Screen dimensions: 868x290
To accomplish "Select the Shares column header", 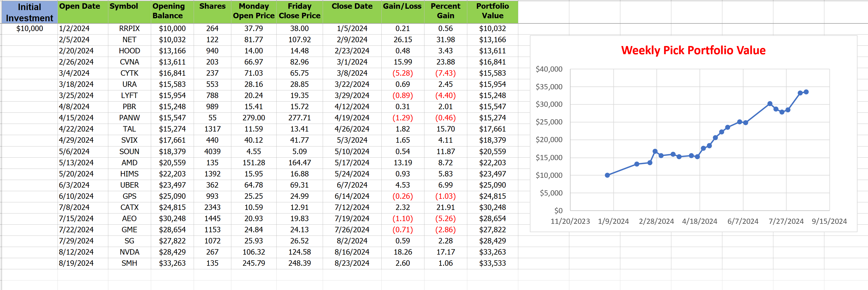I will [212, 6].
